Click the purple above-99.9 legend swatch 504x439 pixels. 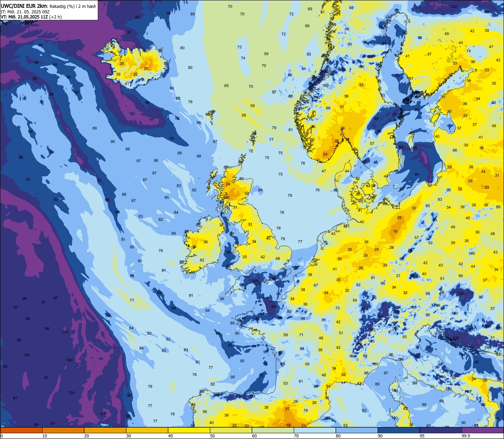(x=483, y=430)
